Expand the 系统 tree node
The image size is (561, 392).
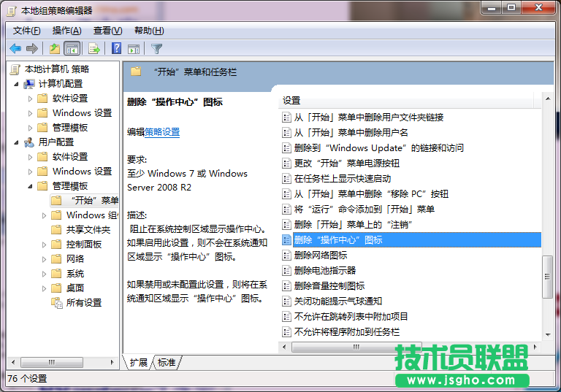[44, 274]
